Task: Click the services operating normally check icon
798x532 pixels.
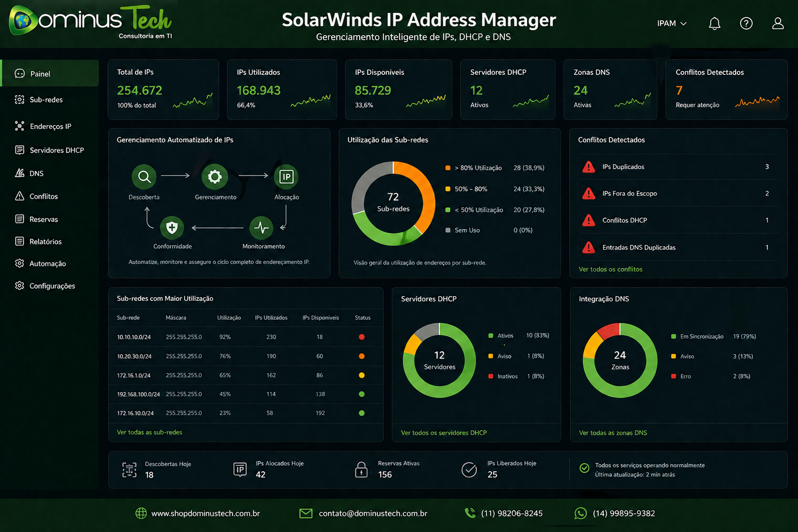Action: pyautogui.click(x=584, y=468)
